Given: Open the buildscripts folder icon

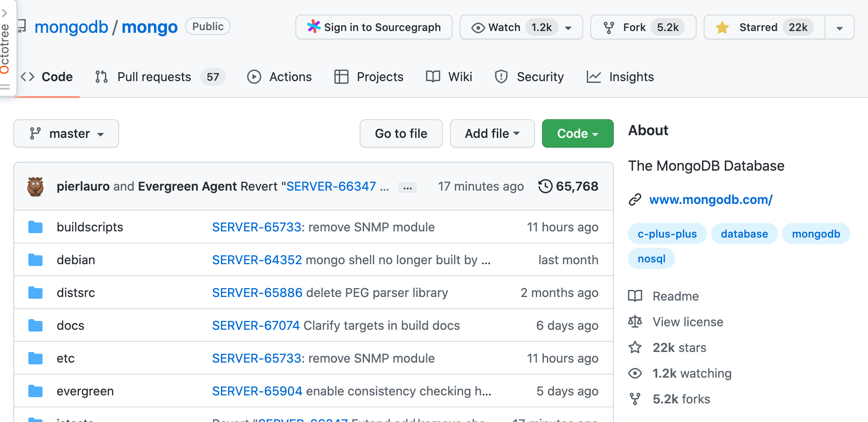Looking at the screenshot, I should coord(35,227).
